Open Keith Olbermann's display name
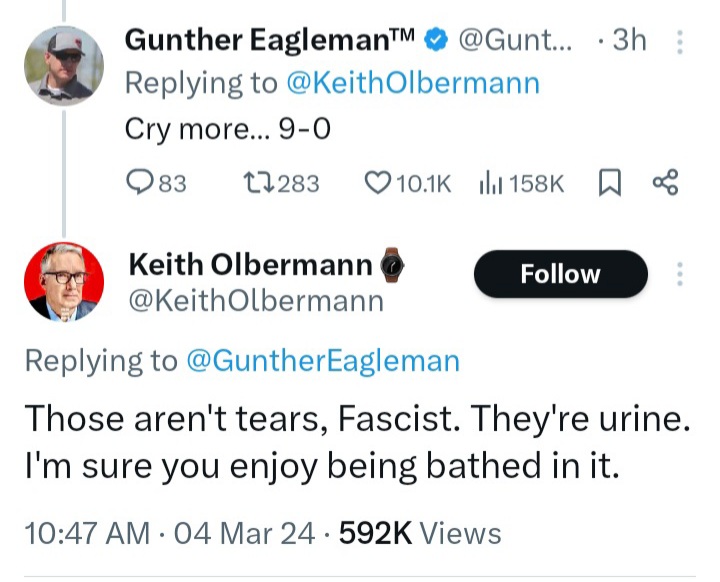This screenshot has height=582, width=720. (250, 265)
